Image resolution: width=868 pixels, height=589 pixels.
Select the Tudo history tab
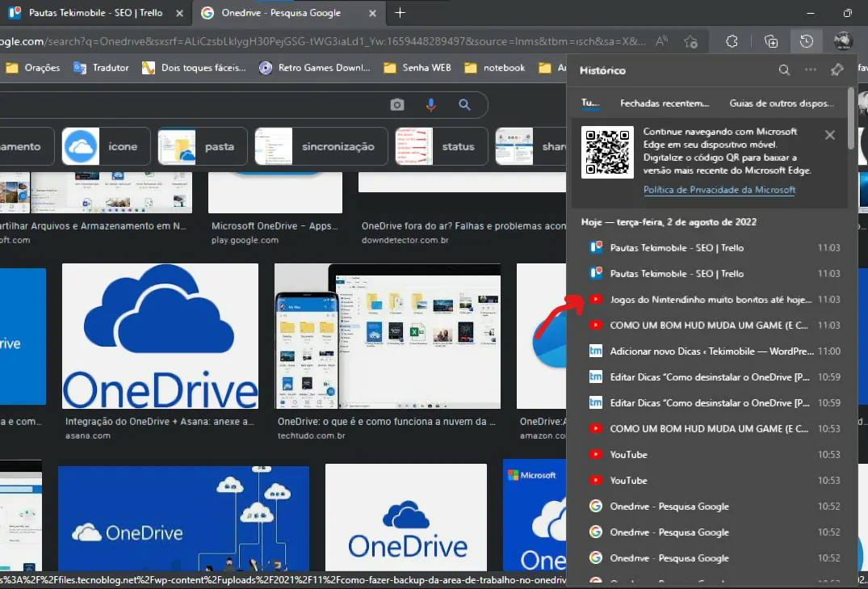pos(590,103)
